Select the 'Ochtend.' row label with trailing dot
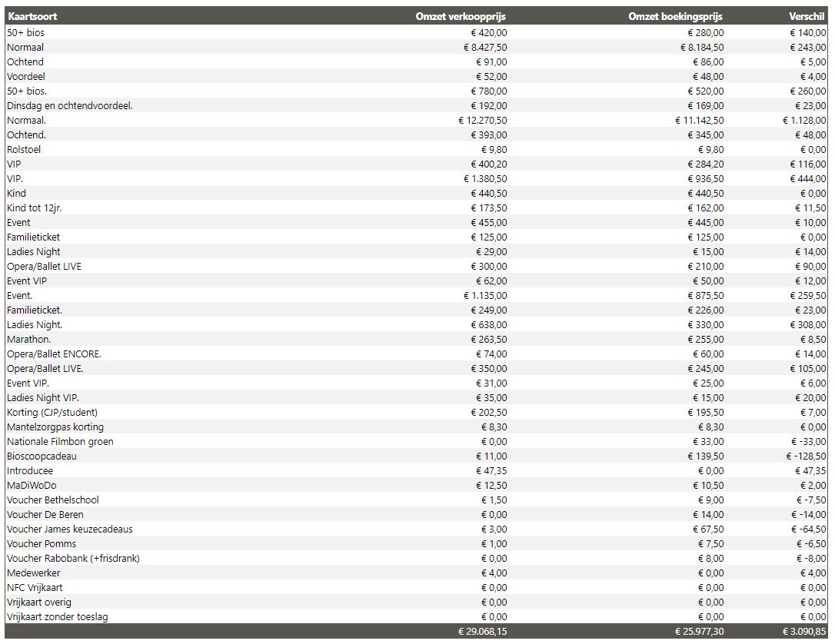 click(x=27, y=135)
